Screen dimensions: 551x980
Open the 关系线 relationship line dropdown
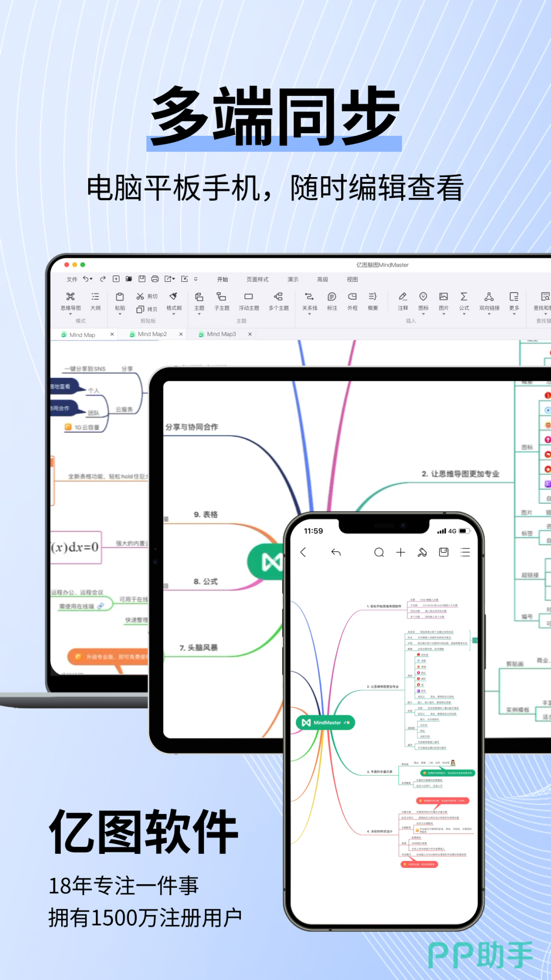pos(309,314)
